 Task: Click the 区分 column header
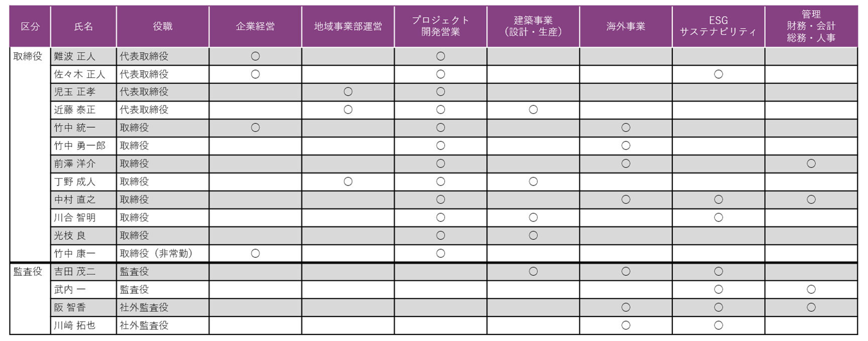click(30, 27)
